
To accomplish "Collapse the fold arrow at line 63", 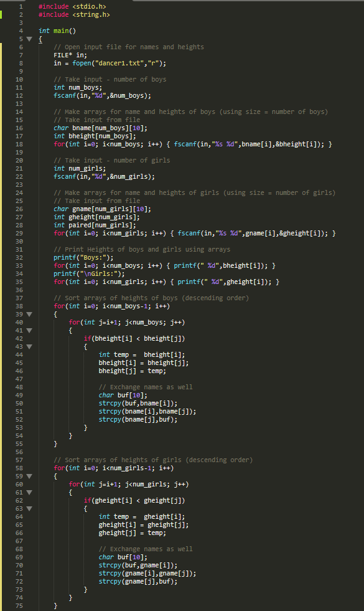I will (29, 508).
